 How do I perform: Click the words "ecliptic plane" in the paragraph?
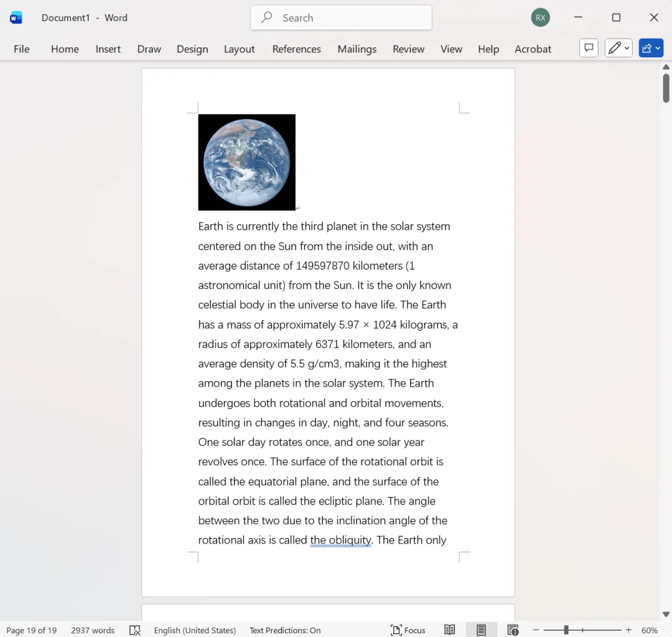(351, 501)
